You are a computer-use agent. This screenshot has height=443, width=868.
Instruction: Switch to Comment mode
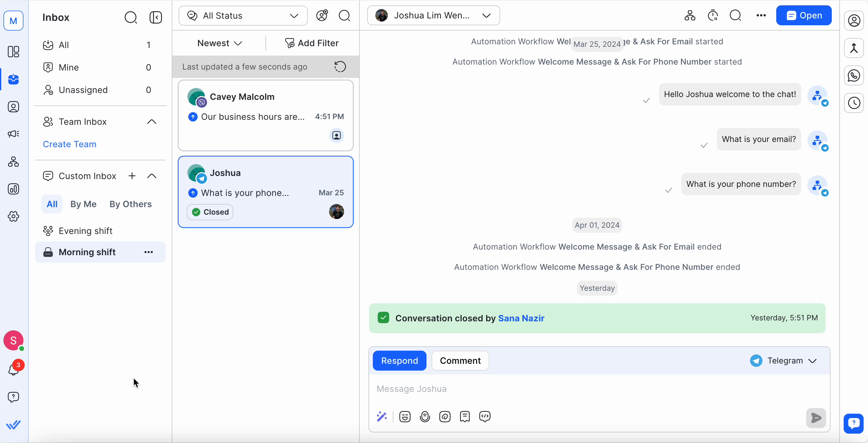tap(460, 361)
